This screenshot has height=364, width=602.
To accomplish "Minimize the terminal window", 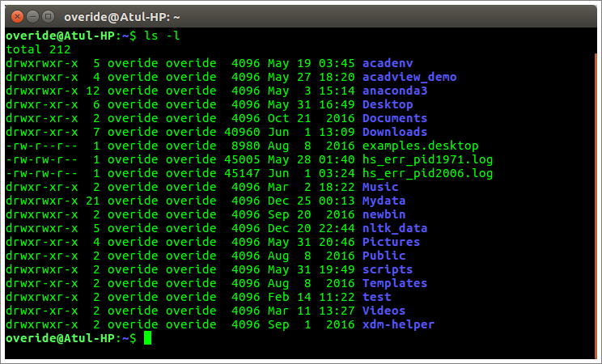I will (33, 16).
